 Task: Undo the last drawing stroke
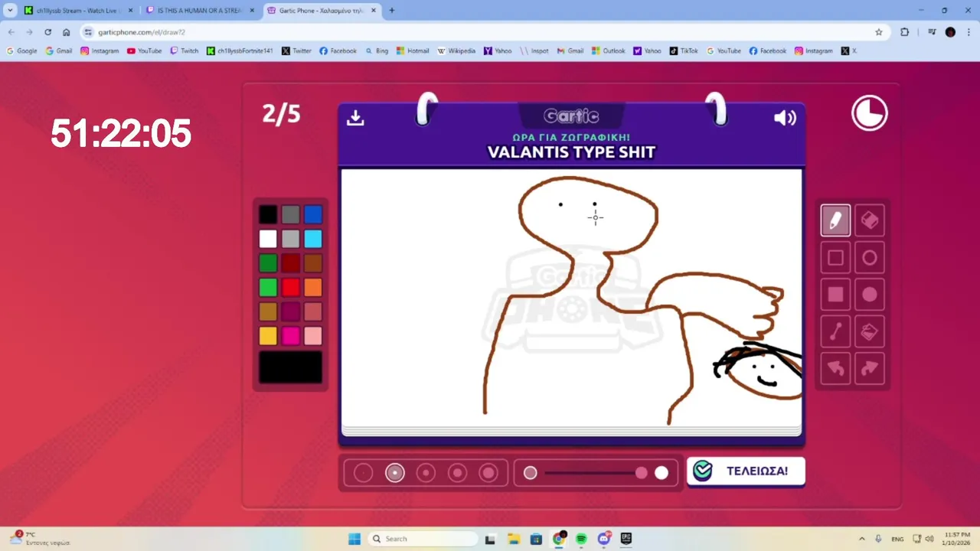(x=835, y=369)
